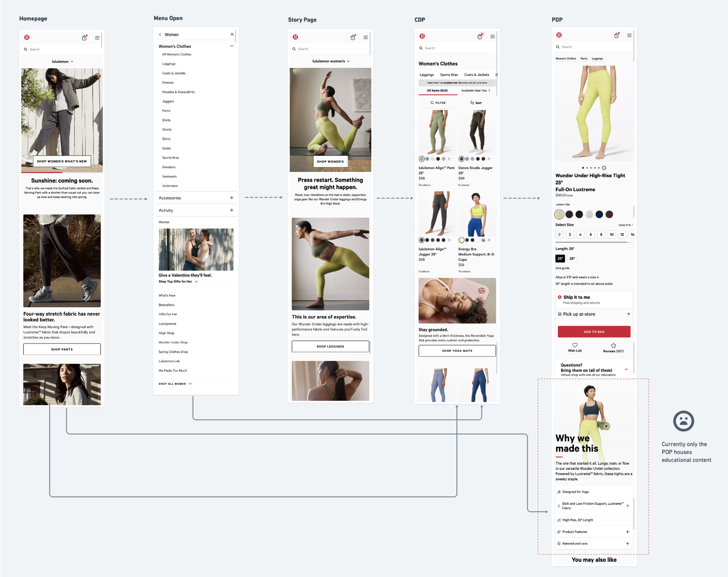Select size 8 on the PDP
Screen dimensions: 728x577
601,235
